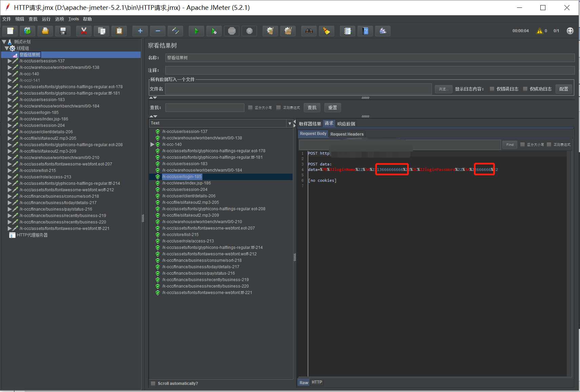Start the test with green play icon

[x=196, y=31]
